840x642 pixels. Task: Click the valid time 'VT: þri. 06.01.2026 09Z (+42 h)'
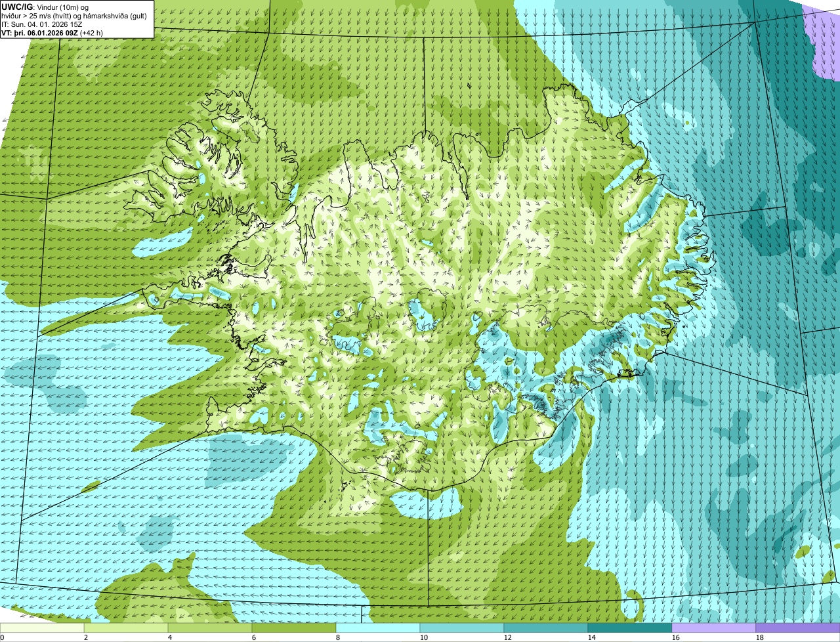[52, 32]
